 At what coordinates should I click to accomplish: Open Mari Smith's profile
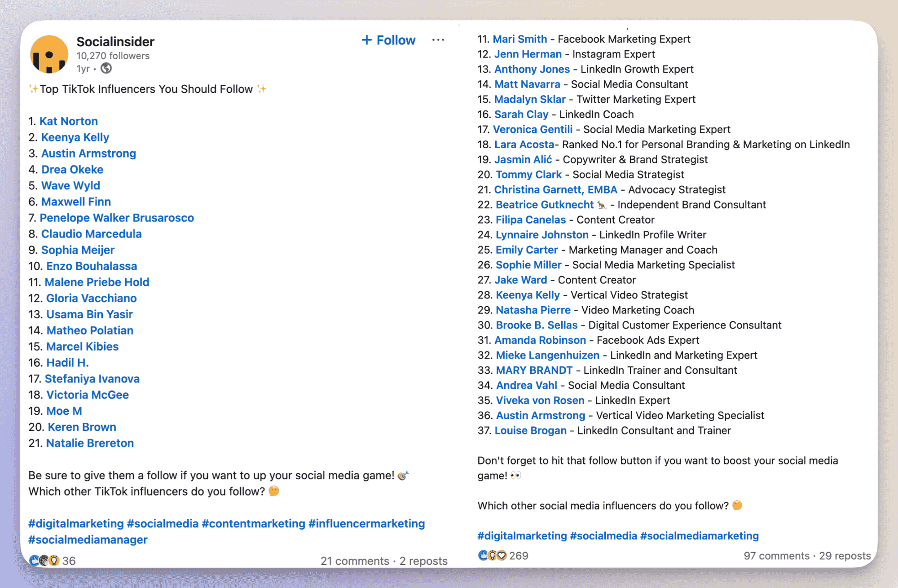tap(520, 39)
